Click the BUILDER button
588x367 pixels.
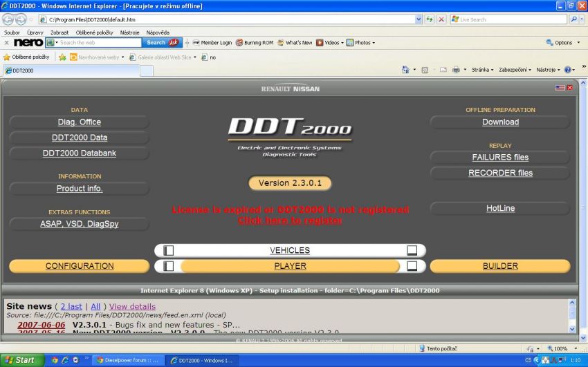point(500,266)
